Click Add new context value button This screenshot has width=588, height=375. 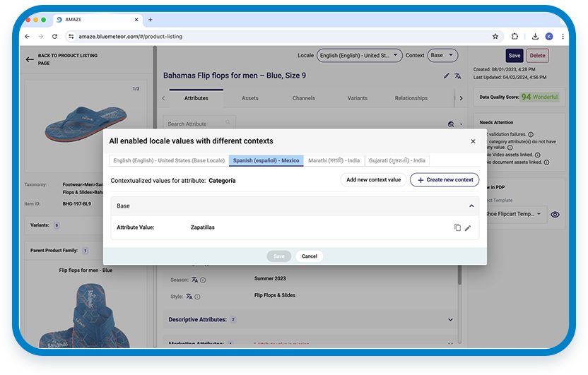pyautogui.click(x=373, y=180)
